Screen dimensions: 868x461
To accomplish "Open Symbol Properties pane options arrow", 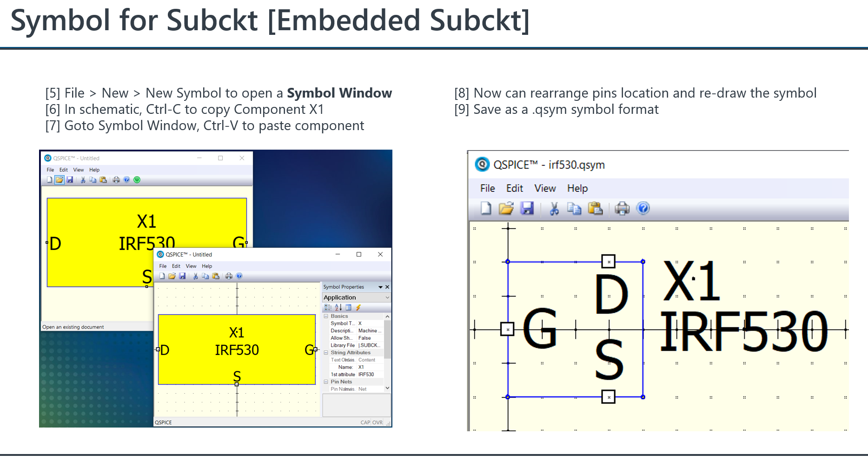I will (381, 287).
